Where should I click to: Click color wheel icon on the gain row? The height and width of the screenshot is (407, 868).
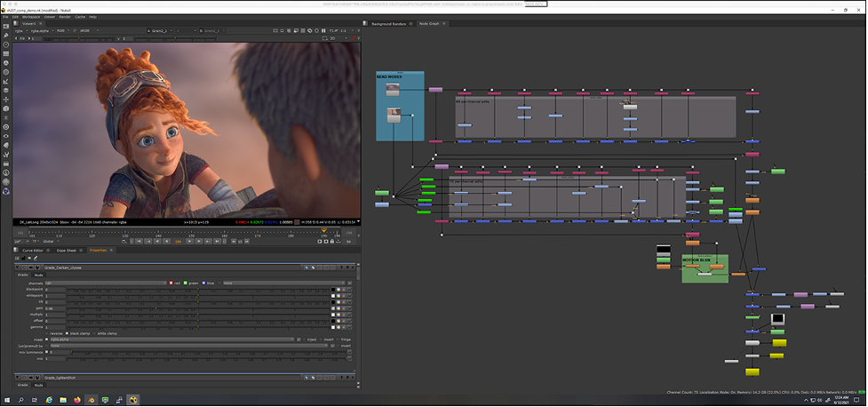(338, 308)
